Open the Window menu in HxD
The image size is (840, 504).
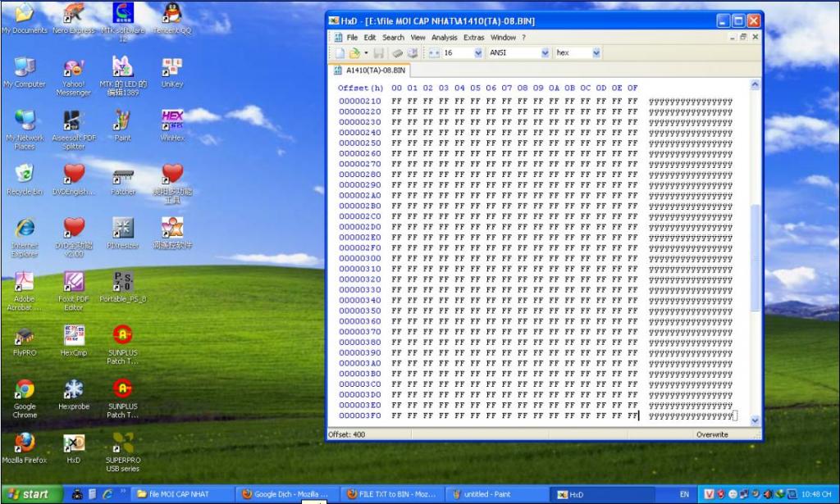coord(503,38)
